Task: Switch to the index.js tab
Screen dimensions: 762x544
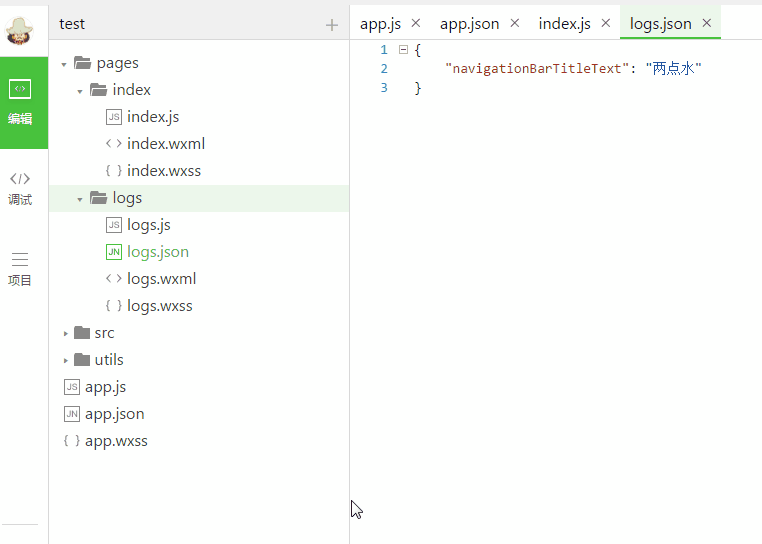Action: [564, 23]
